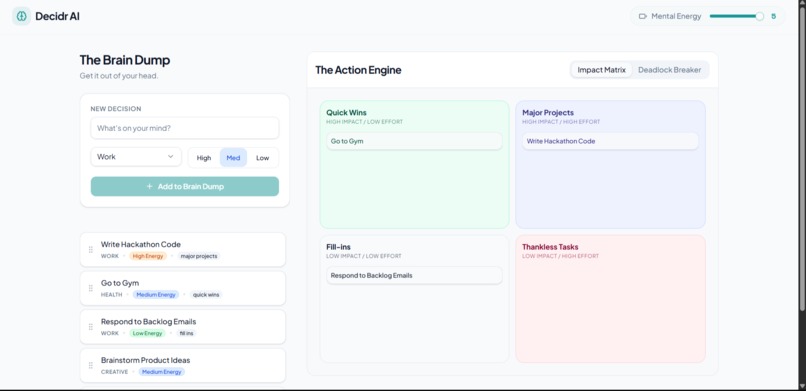Viewport: 806px width, 391px height.
Task: Click the Quick Wins quadrant heading
Action: click(346, 113)
